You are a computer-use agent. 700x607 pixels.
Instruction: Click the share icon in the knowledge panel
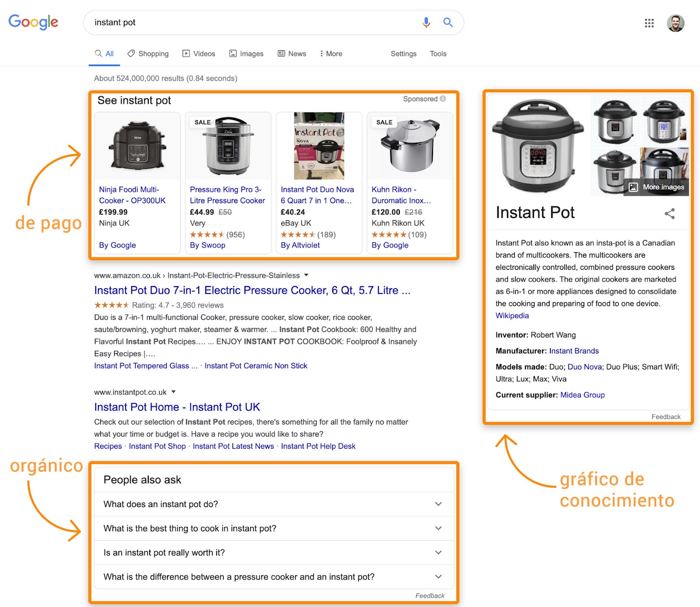click(670, 214)
